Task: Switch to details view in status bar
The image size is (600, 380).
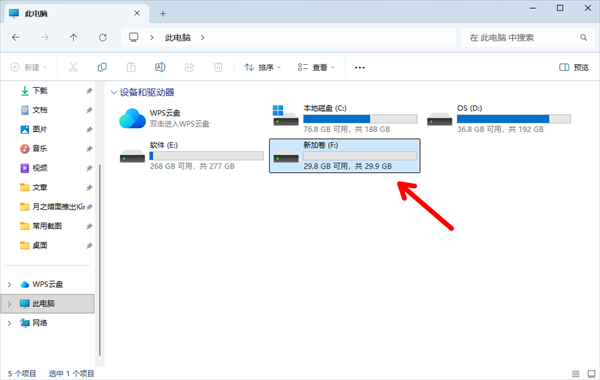Action: tap(576, 373)
